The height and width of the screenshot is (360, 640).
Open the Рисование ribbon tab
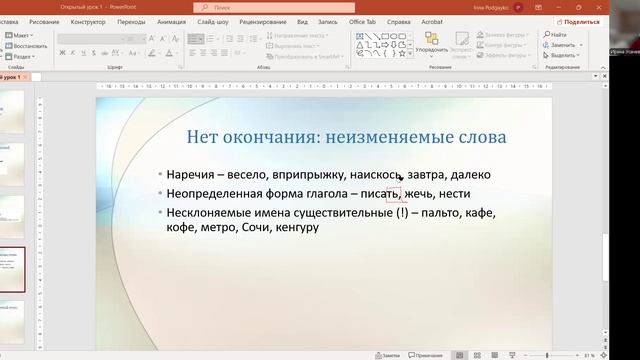pos(44,22)
